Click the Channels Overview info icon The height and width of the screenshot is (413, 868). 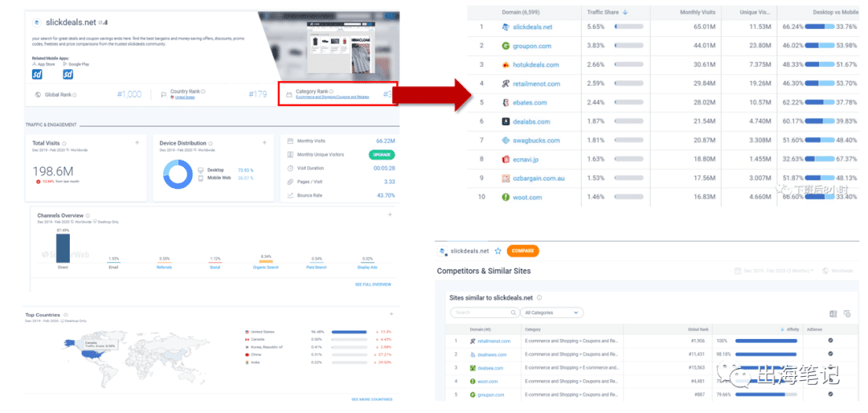(88, 215)
